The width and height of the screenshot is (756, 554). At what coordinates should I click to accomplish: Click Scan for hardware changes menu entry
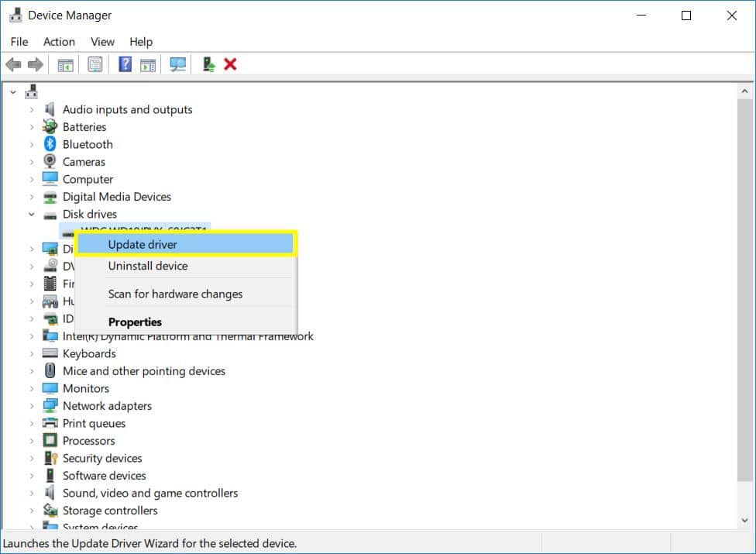[x=175, y=294]
